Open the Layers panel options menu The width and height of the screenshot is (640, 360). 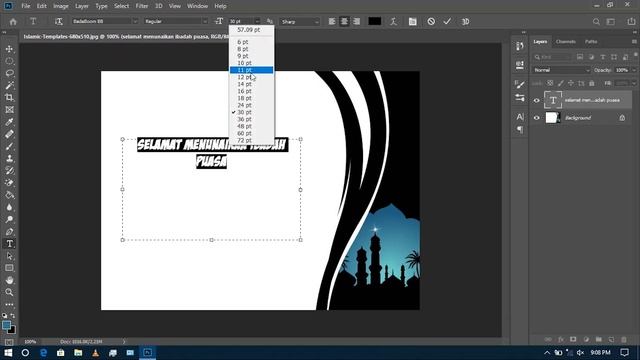pyautogui.click(x=634, y=42)
